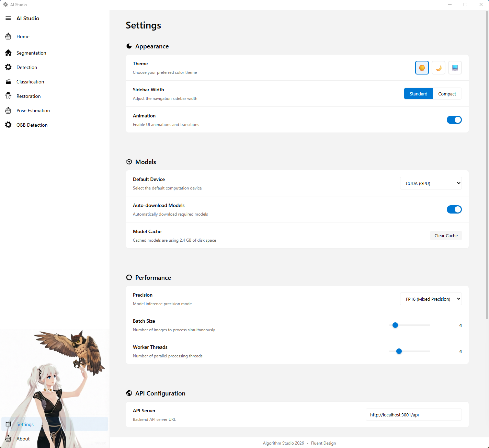Expand the Precision mode dropdown
The height and width of the screenshot is (448, 489).
(x=431, y=299)
